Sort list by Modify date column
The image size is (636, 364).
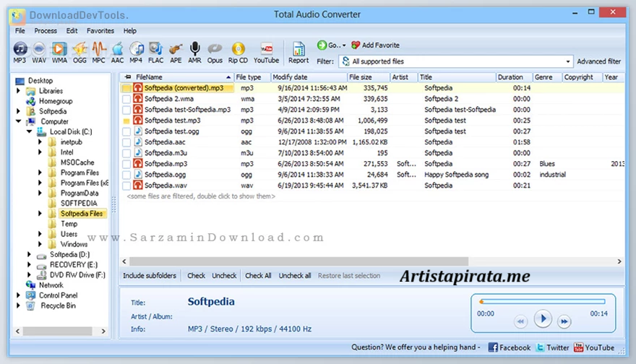(x=309, y=77)
